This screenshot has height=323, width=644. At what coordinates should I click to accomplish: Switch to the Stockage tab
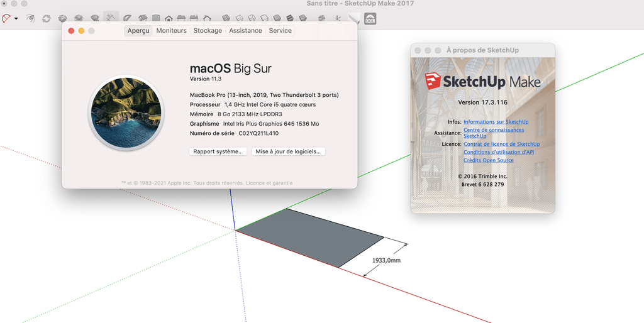coord(208,31)
